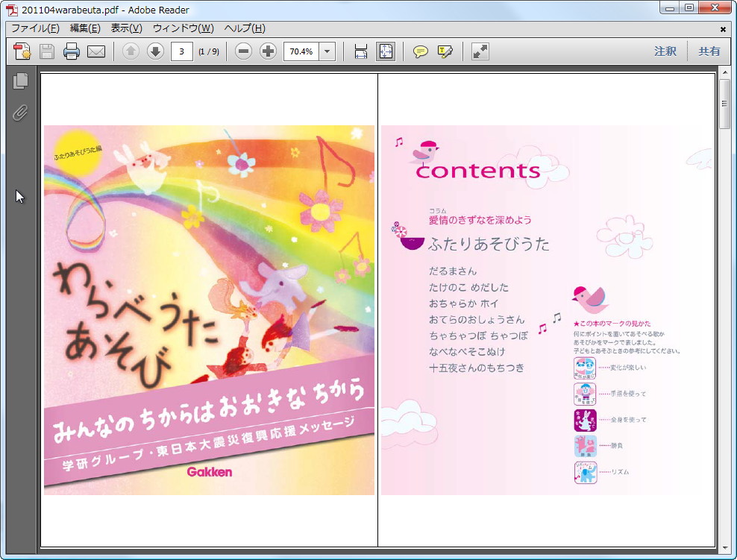Click the Adobe Reader PDF title icon
This screenshot has height=560, width=737.
pos(12,10)
